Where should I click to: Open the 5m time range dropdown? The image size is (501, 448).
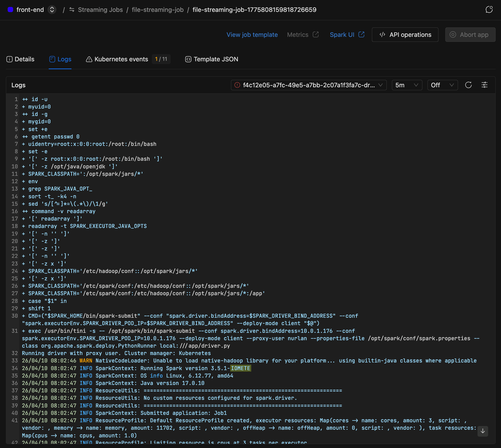(x=407, y=85)
